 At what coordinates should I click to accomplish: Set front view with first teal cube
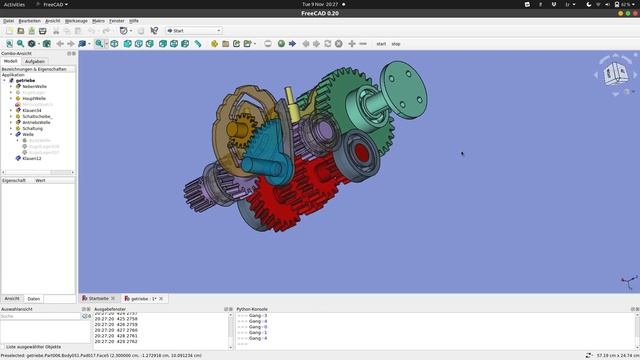(128, 44)
